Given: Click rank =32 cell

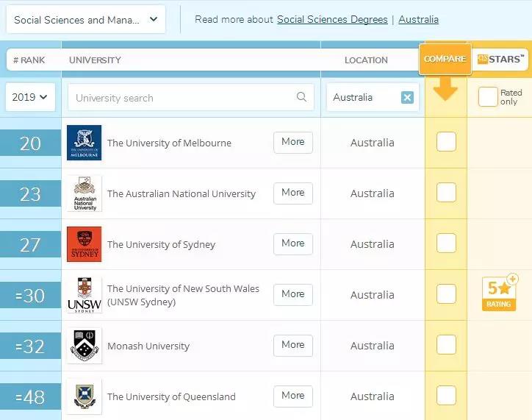Looking at the screenshot, I should [31, 346].
